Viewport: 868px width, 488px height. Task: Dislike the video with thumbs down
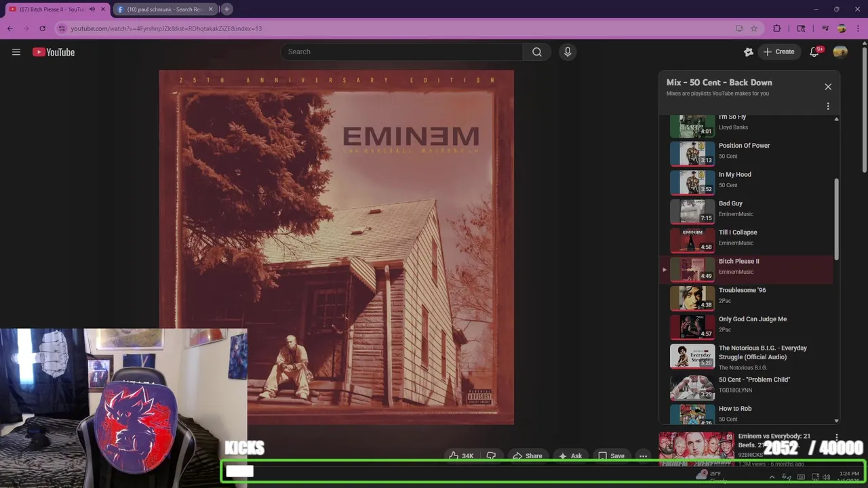pos(492,456)
